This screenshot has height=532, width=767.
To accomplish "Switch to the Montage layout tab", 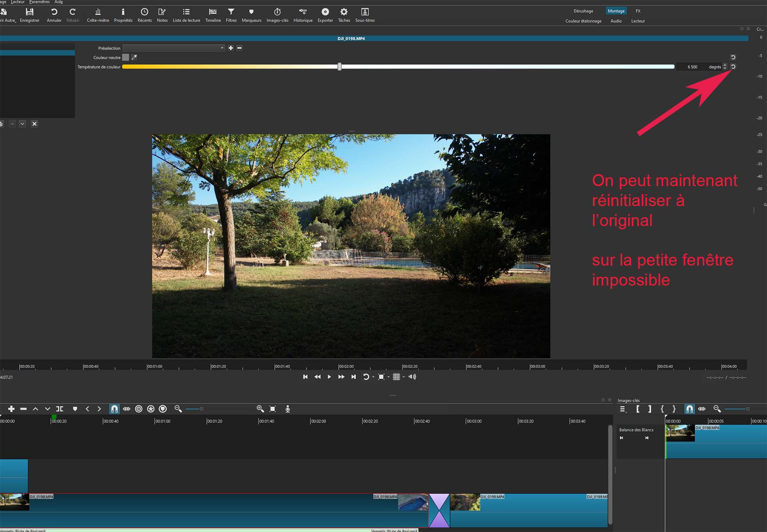I will [616, 11].
